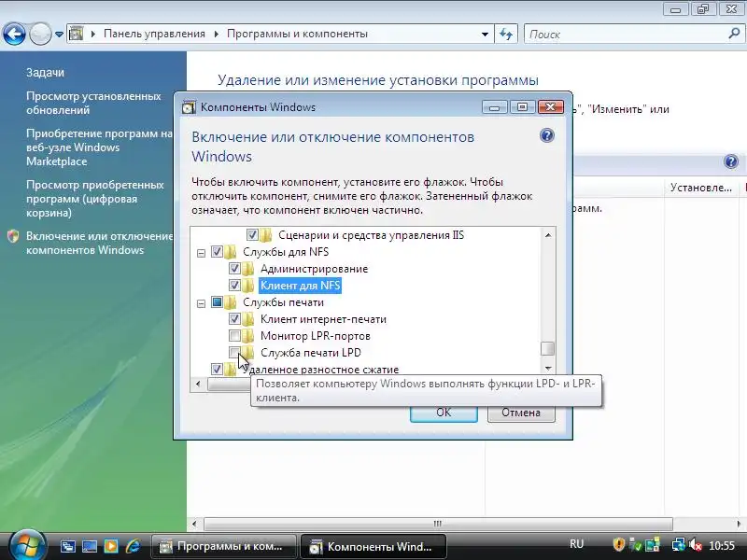
Task: Launch Windows Media Player from quick launch
Action: pyautogui.click(x=110, y=546)
